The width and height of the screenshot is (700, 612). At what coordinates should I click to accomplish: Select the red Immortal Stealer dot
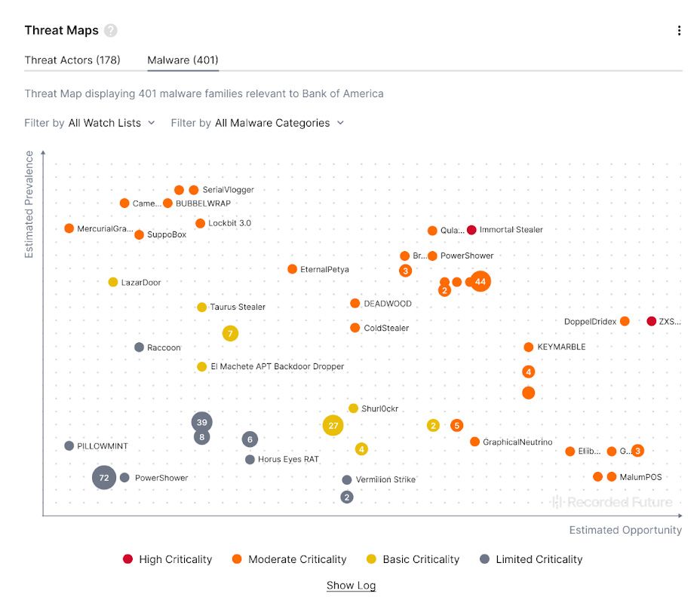[x=471, y=230]
